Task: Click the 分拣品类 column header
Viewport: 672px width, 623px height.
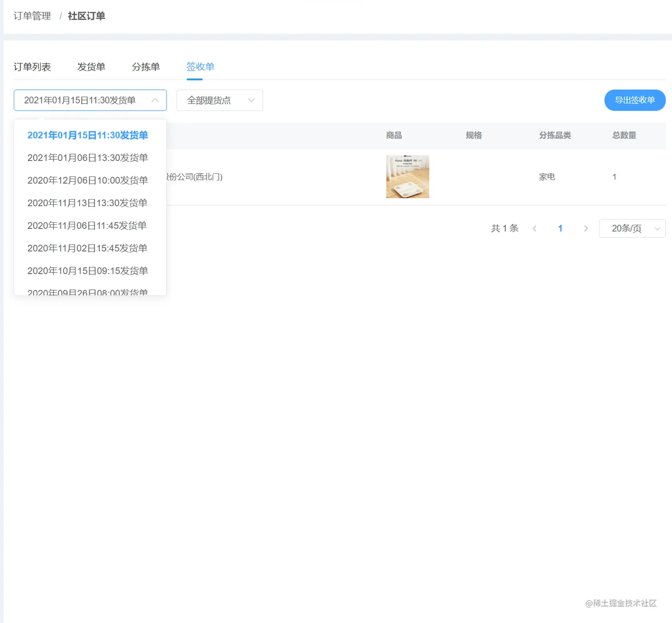Action: pyautogui.click(x=555, y=135)
